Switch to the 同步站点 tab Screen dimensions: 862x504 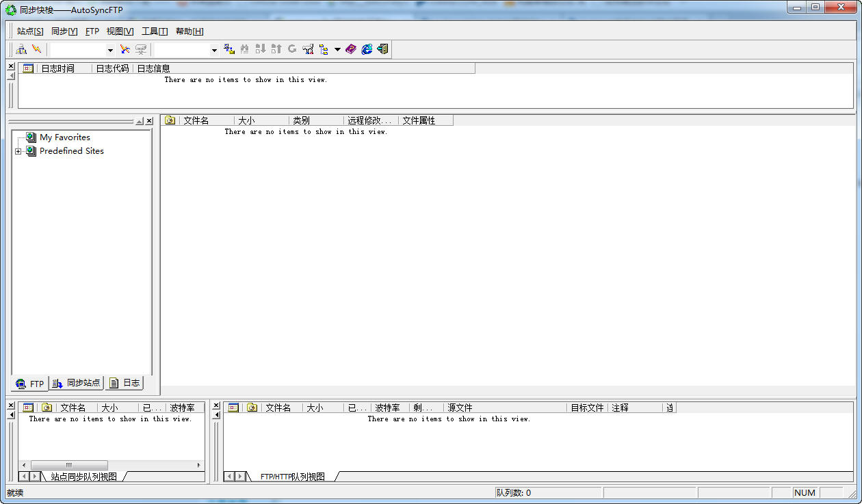77,383
